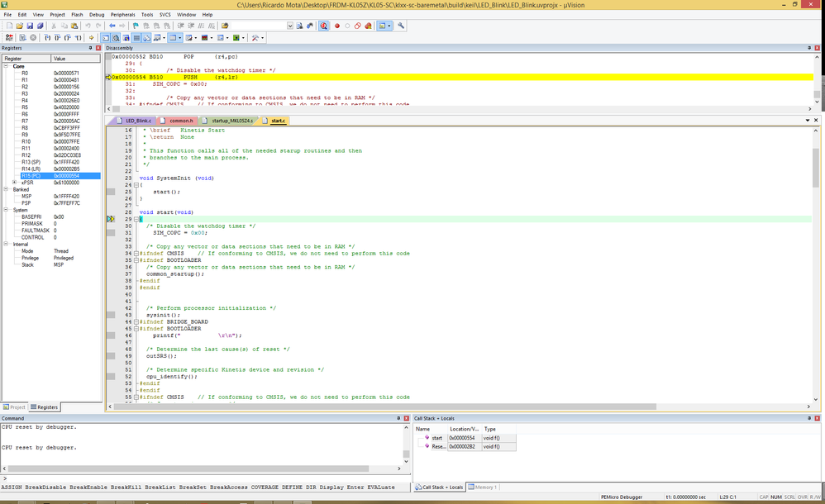The width and height of the screenshot is (825, 504).
Task: Click the Register column header
Action: (26, 59)
